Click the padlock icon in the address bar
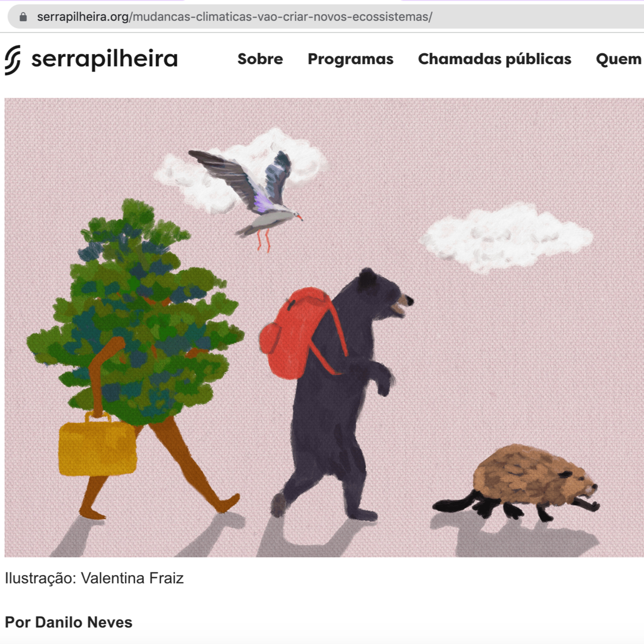The width and height of the screenshot is (644, 644). coord(23,17)
